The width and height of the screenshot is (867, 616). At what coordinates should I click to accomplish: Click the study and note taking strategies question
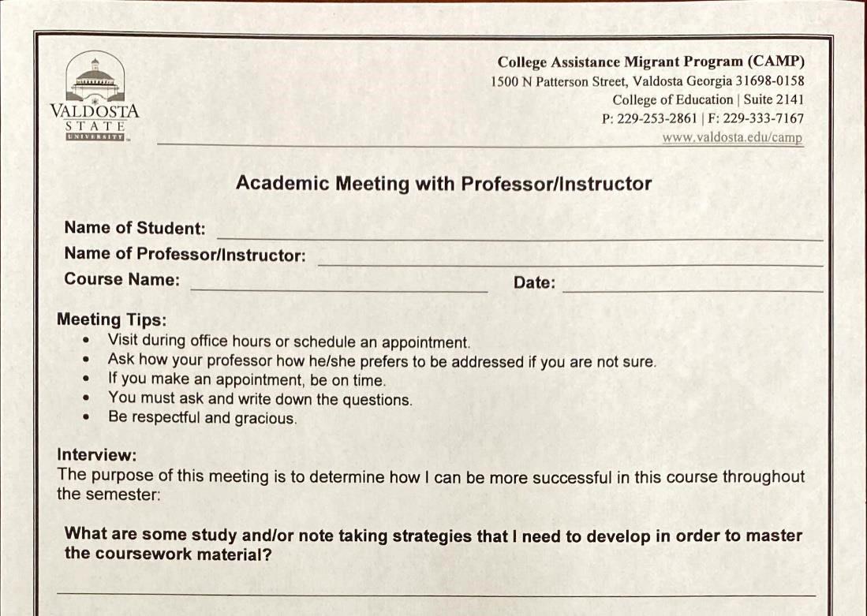click(x=434, y=544)
